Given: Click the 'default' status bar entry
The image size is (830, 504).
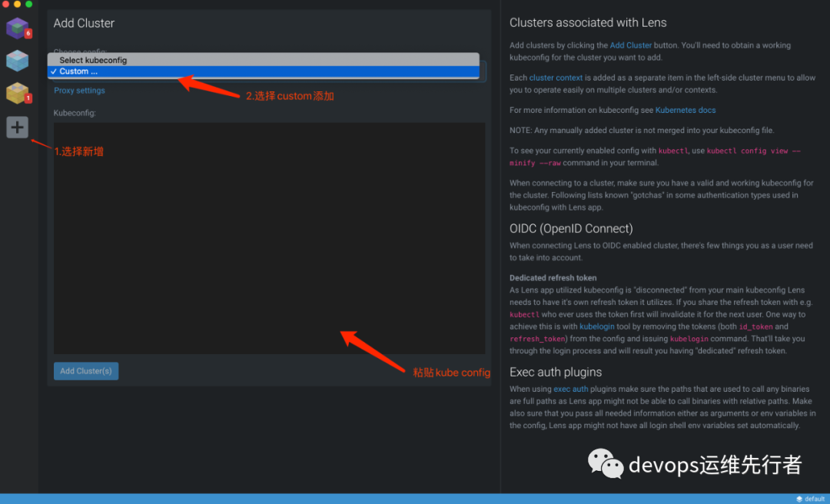Looking at the screenshot, I should click(x=815, y=499).
